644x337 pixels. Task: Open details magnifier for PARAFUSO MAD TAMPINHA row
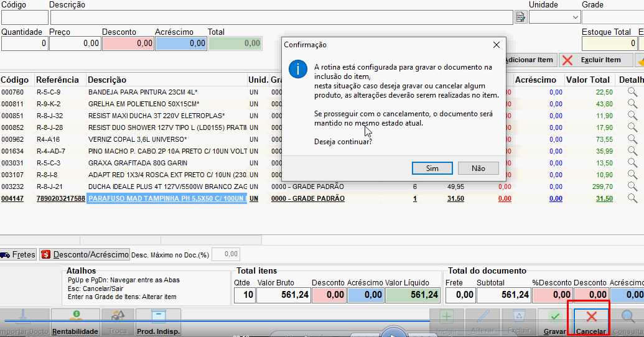tap(632, 198)
